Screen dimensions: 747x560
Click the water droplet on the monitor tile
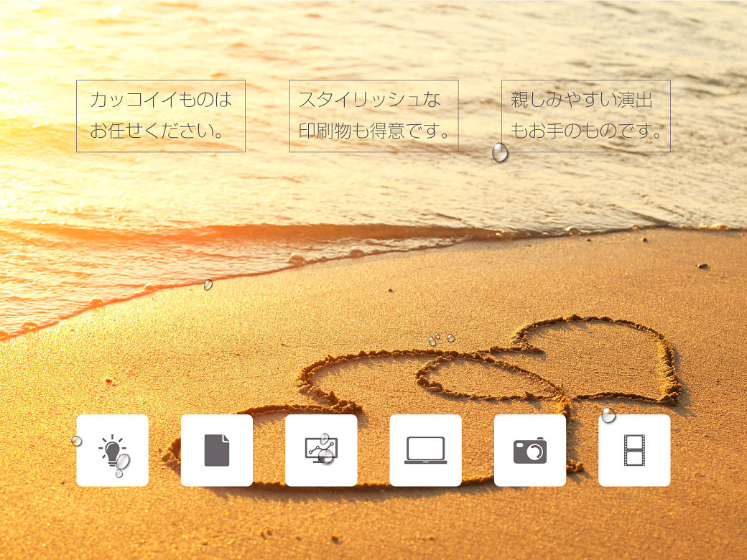(327, 454)
